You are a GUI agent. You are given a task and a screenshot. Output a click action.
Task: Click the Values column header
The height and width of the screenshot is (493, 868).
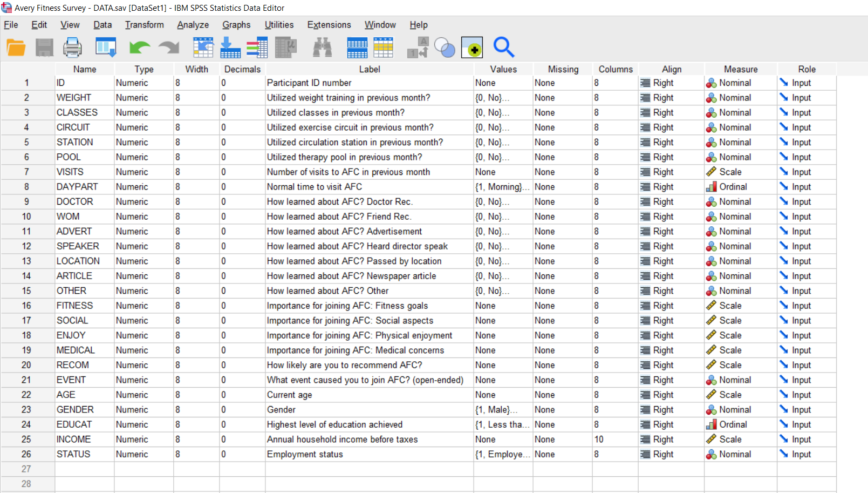click(503, 69)
